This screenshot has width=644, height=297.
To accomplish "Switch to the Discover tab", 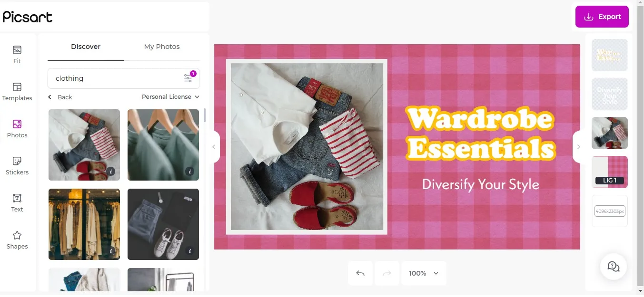I will [86, 47].
